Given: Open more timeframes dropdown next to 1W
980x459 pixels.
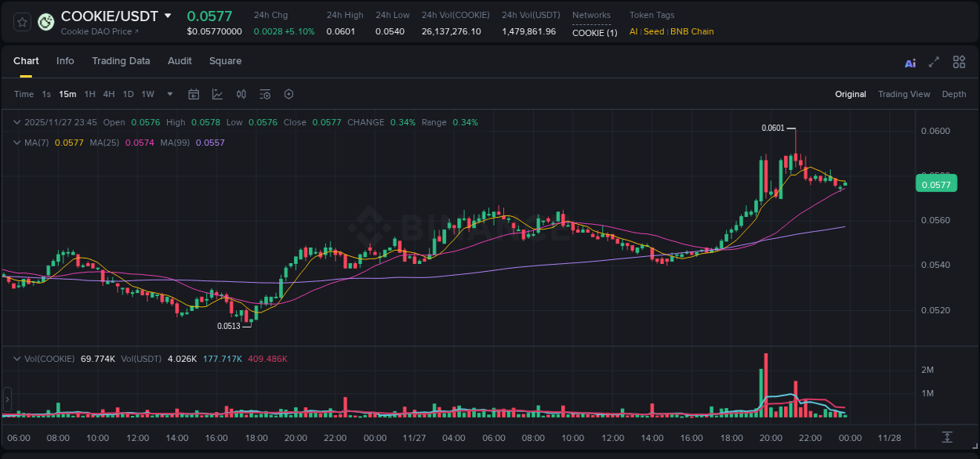Looking at the screenshot, I should (x=169, y=94).
